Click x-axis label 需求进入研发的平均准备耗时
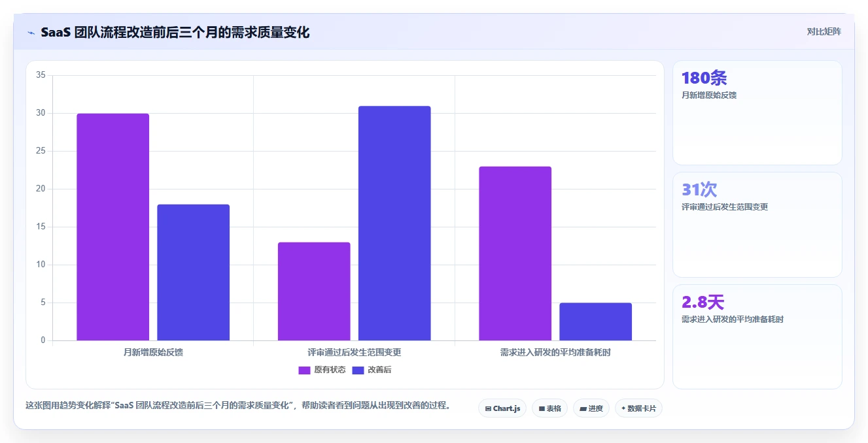This screenshot has width=868, height=443. (555, 352)
